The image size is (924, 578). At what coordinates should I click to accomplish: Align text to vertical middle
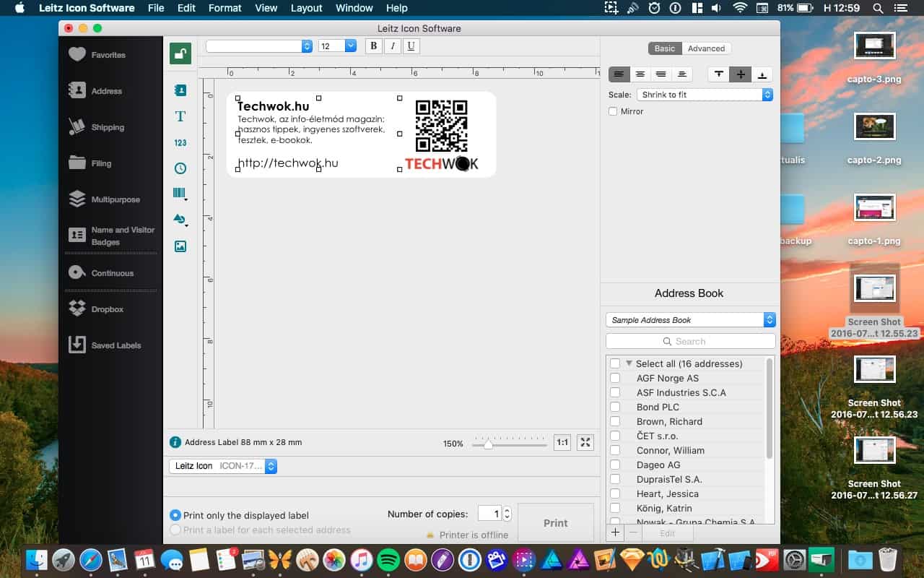741,74
